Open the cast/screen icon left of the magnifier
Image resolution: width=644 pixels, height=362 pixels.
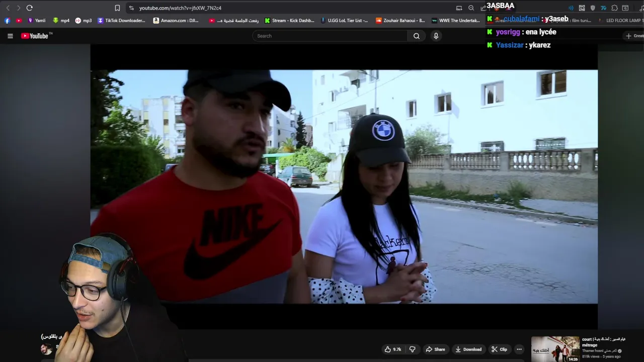coord(459,8)
